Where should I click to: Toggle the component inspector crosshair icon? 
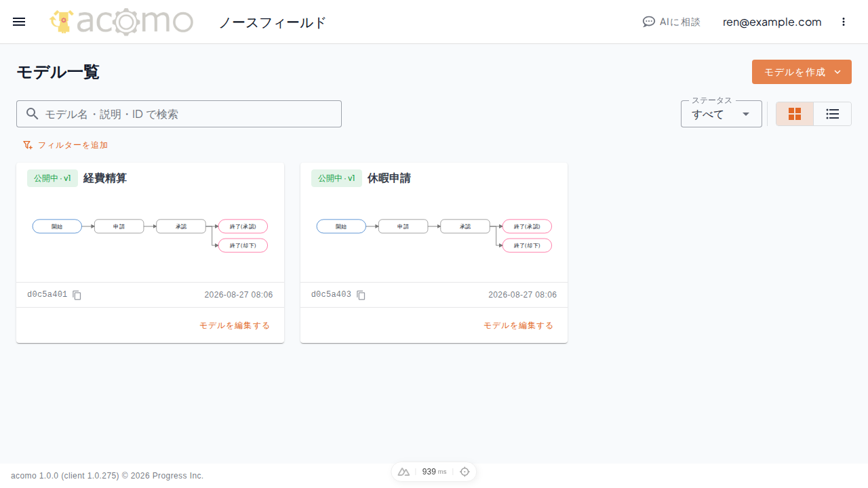[465, 472]
